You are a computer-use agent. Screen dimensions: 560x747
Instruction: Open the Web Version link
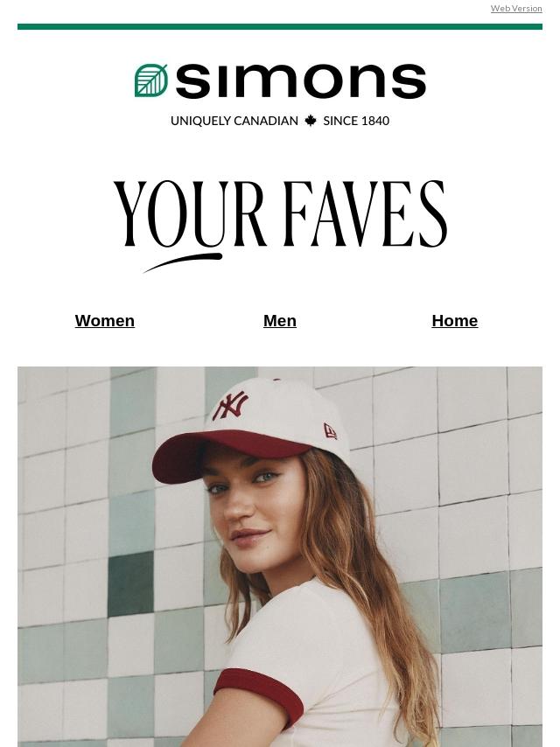click(516, 9)
